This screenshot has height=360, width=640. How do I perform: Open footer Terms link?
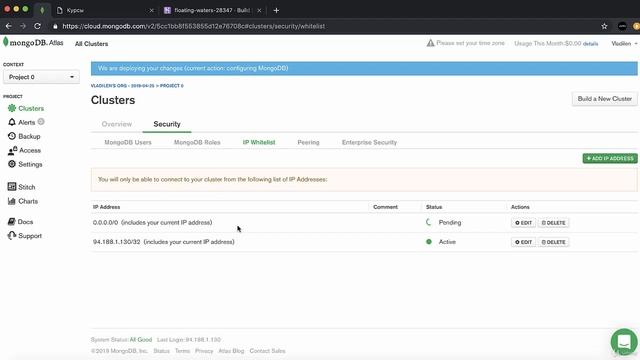pos(182,351)
